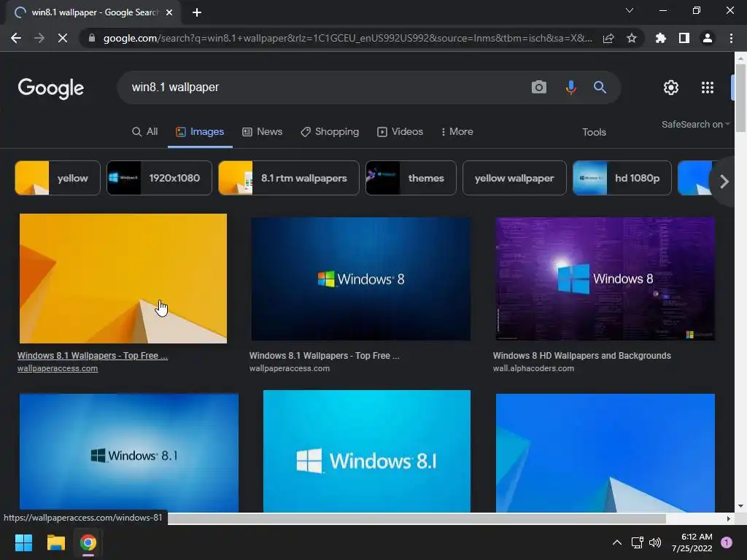Search by image with camera icon
Screen dimensions: 747x560
coord(539,87)
